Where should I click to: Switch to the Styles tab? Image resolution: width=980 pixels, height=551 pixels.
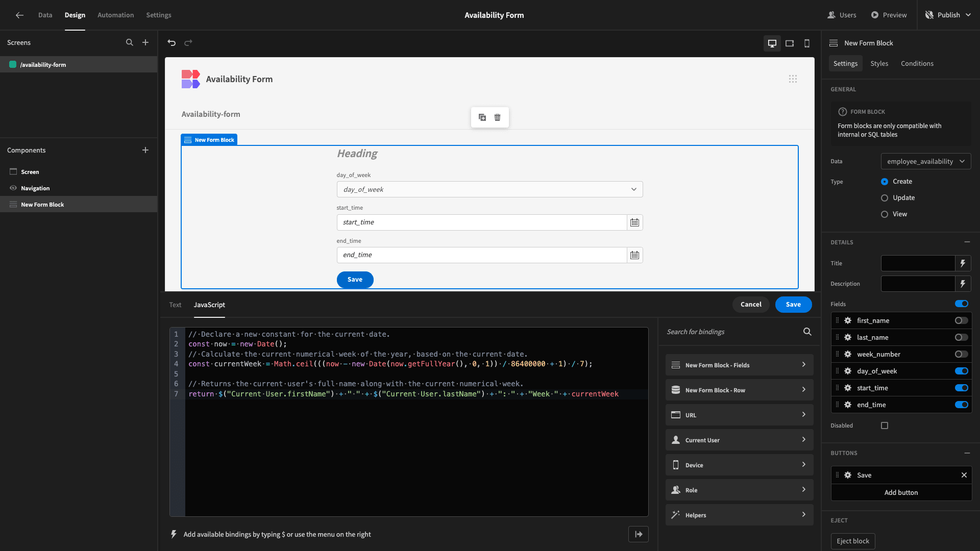(x=879, y=63)
